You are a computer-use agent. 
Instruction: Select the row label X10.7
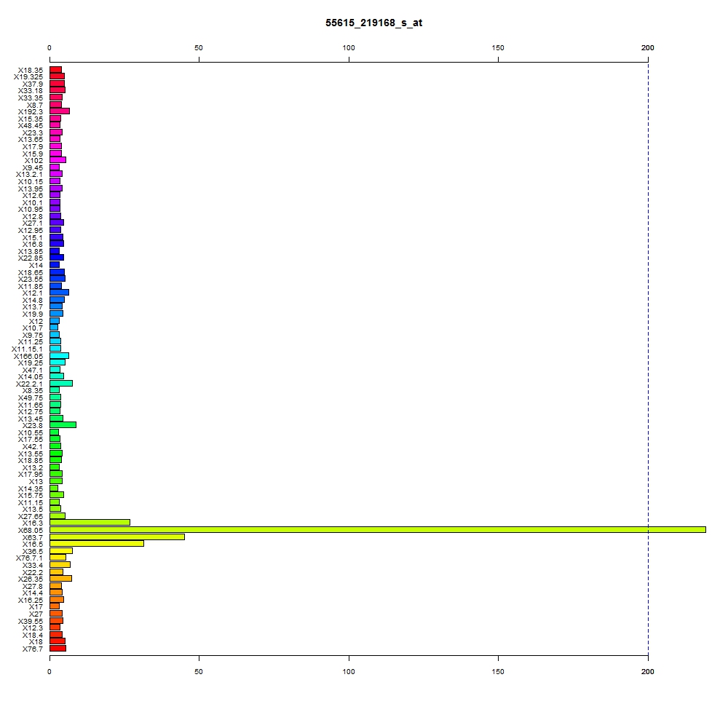pos(33,328)
